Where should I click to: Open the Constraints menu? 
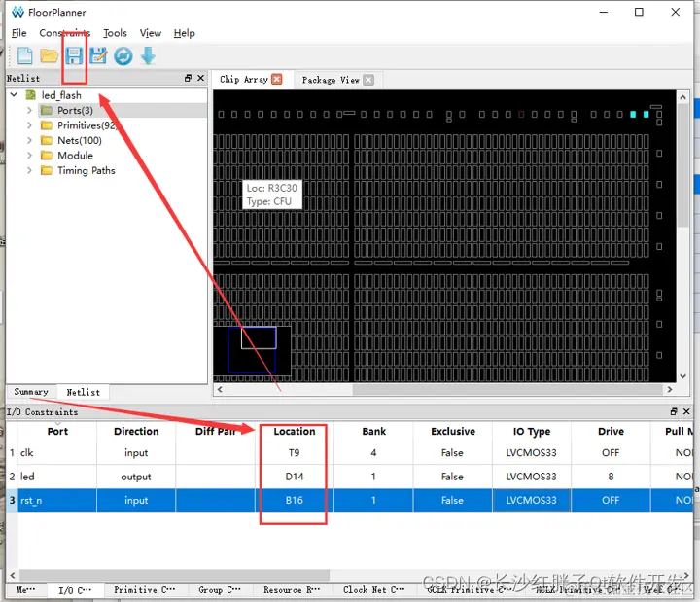(65, 33)
